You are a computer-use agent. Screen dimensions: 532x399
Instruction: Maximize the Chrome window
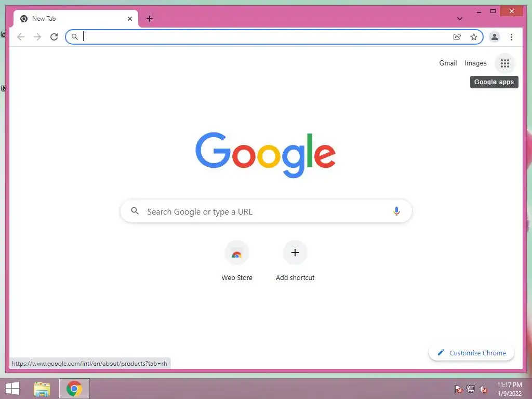coord(493,11)
